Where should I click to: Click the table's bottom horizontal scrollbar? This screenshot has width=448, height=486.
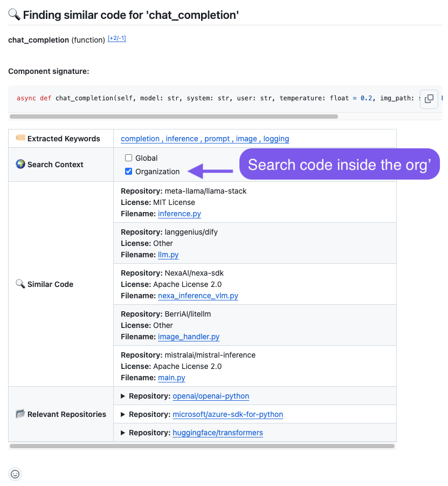[202, 446]
